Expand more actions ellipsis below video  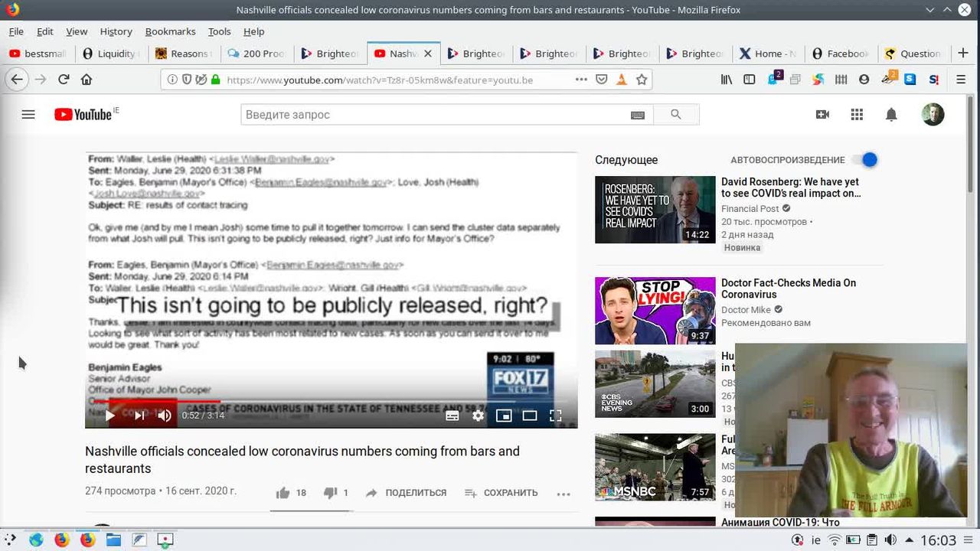tap(563, 494)
